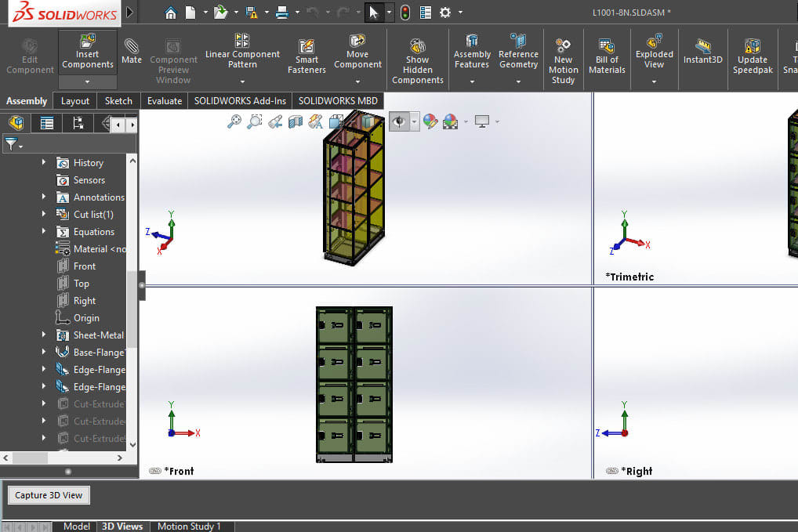The width and height of the screenshot is (798, 532).
Task: Click Zoom to Area icon
Action: pyautogui.click(x=255, y=121)
